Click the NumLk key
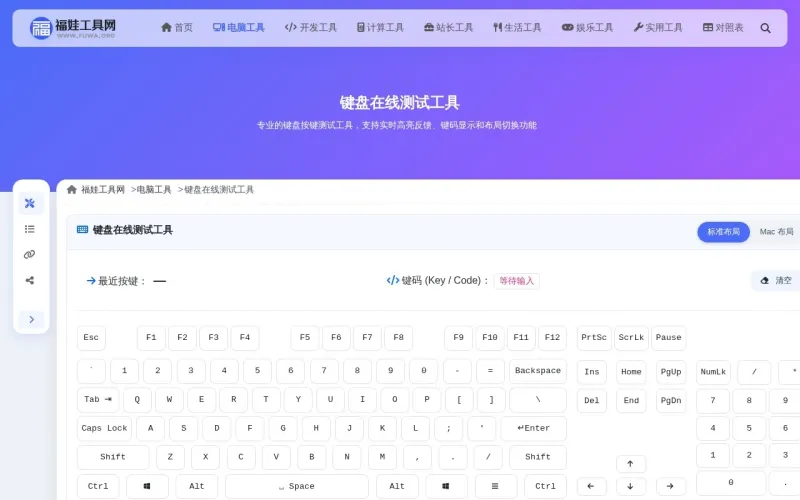Image resolution: width=800 pixels, height=500 pixels. [713, 372]
